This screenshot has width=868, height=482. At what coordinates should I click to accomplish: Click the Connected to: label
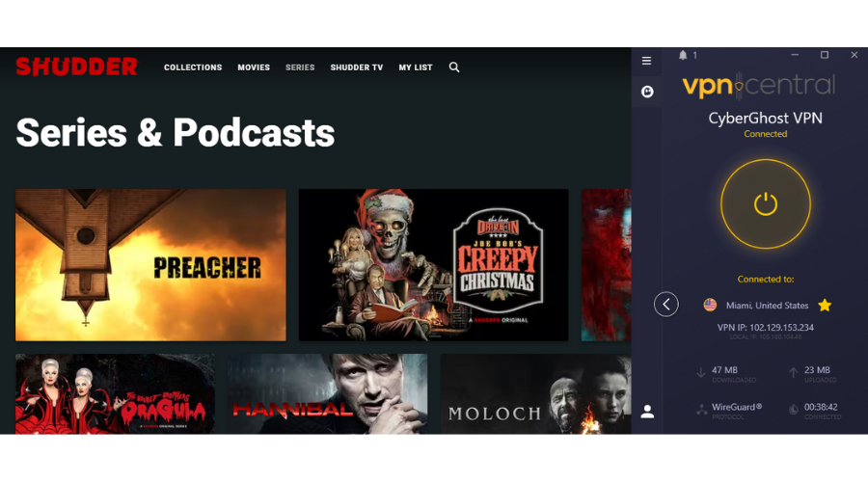click(766, 279)
